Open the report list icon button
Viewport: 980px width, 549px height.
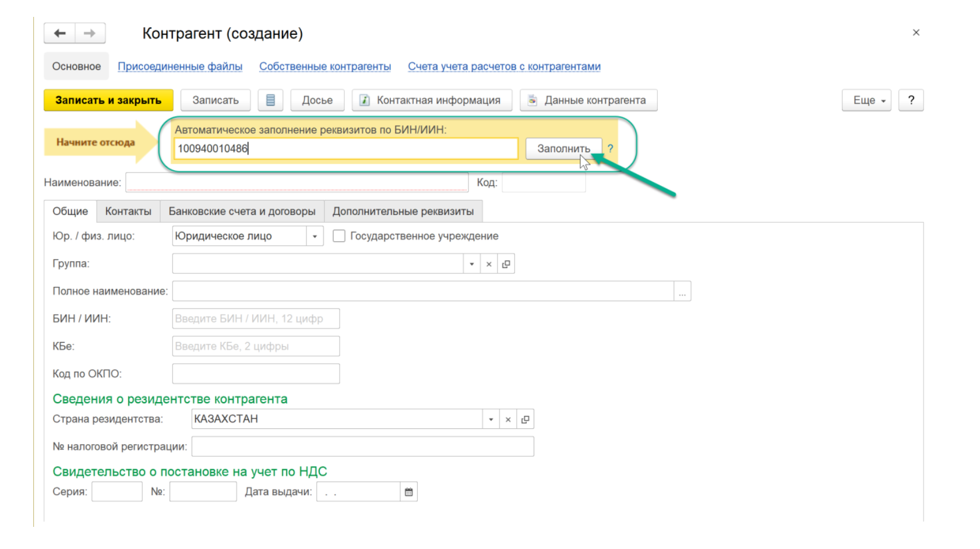270,100
